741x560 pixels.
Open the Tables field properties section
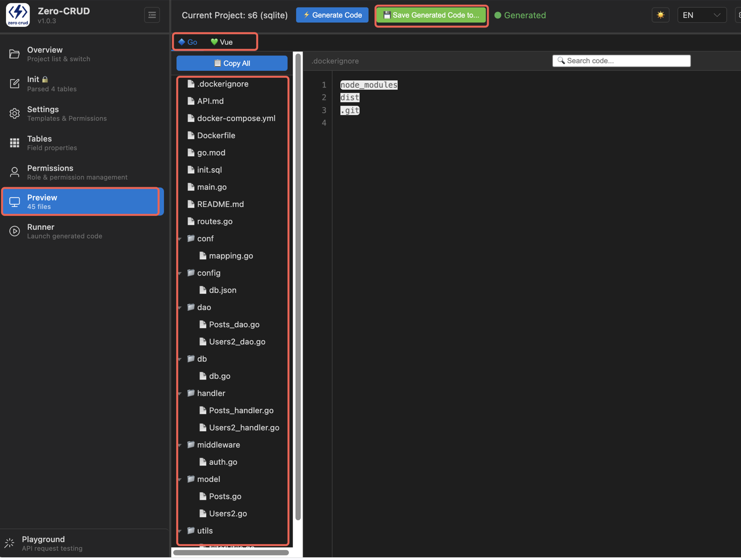click(x=84, y=143)
